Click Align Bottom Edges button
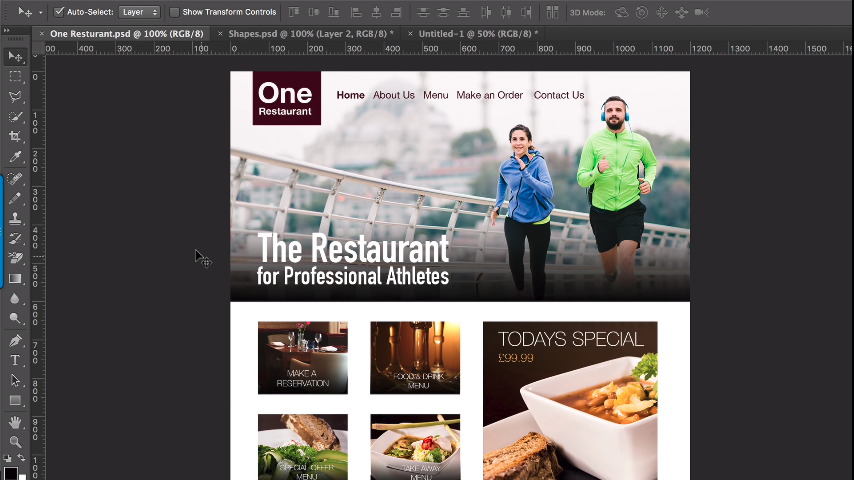854x480 pixels. pyautogui.click(x=333, y=12)
